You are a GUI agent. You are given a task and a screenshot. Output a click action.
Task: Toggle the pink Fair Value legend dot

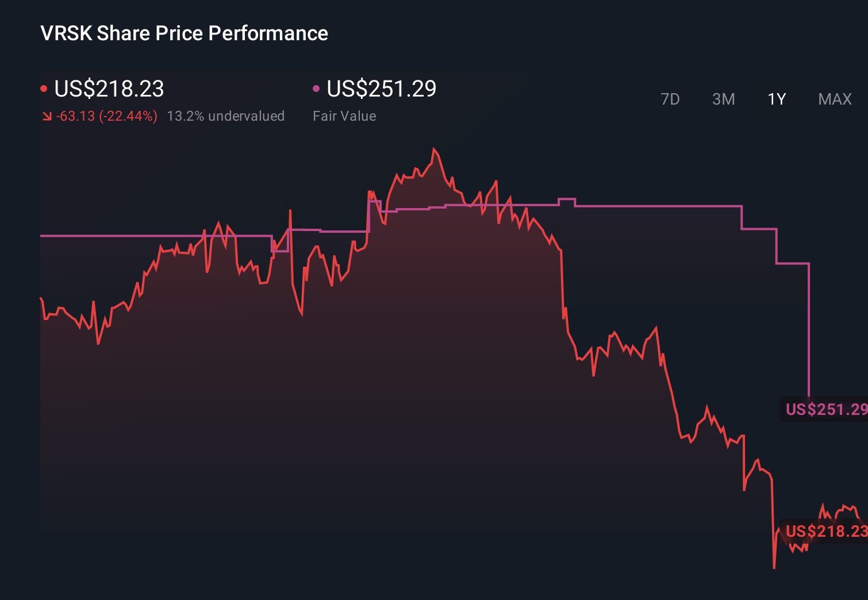pyautogui.click(x=316, y=87)
